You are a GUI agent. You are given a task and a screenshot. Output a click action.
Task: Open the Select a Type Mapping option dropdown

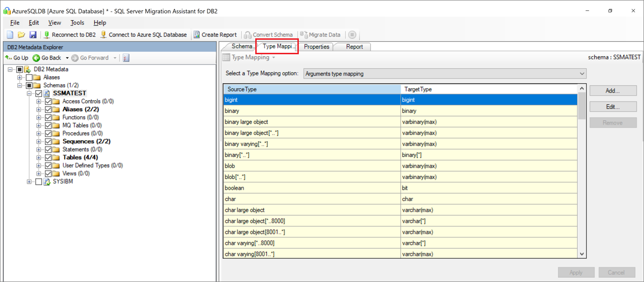pyautogui.click(x=582, y=73)
